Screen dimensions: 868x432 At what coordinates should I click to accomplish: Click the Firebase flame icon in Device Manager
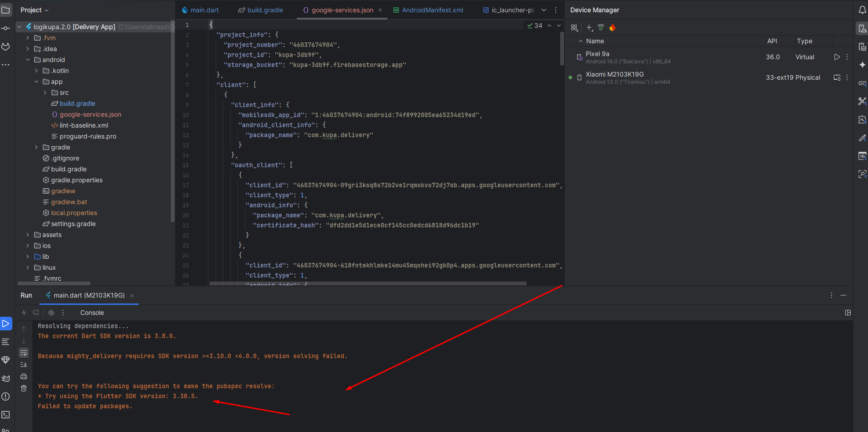pyautogui.click(x=612, y=28)
